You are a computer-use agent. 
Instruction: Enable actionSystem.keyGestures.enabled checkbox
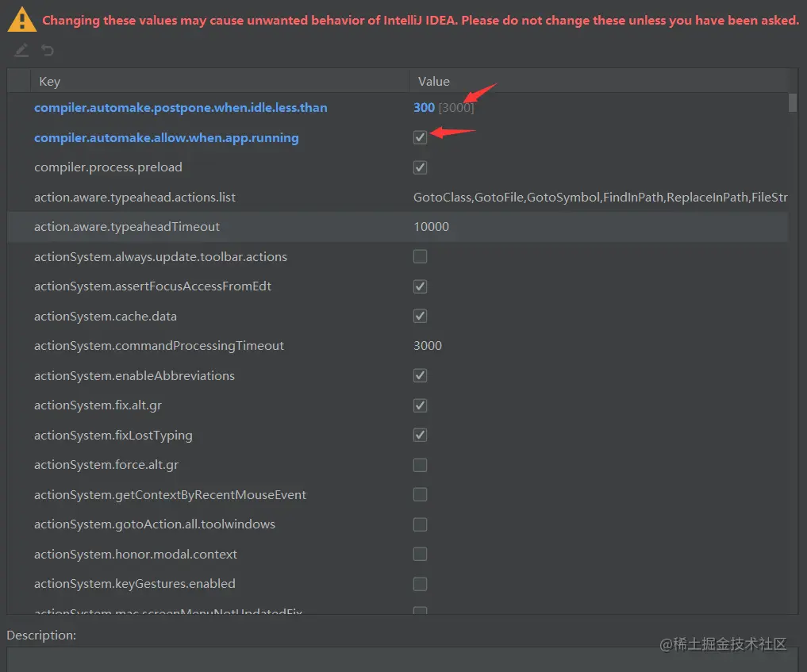[x=421, y=584]
